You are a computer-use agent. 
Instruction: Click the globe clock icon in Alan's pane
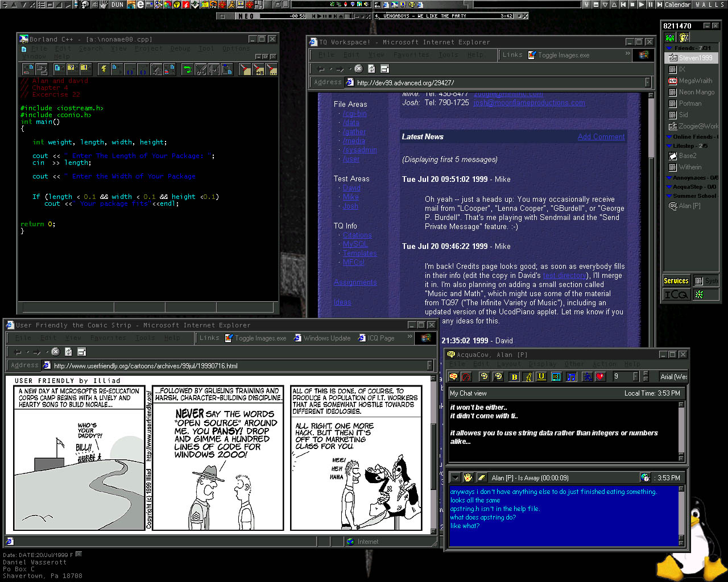[x=645, y=477]
